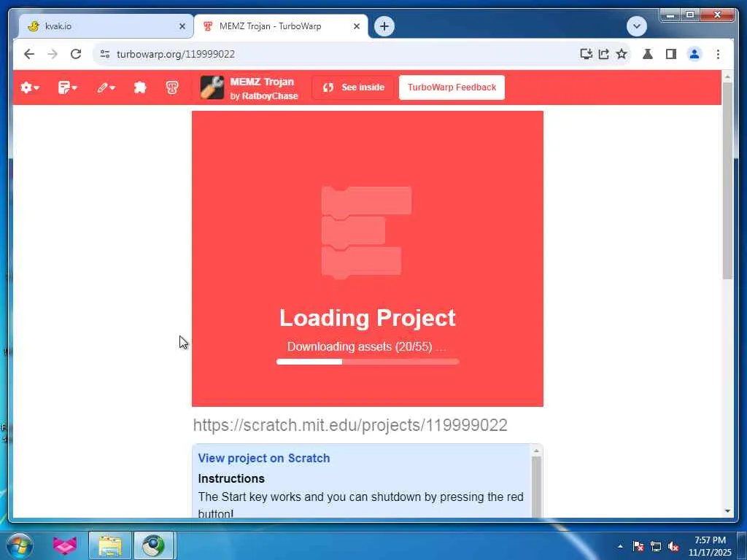The width and height of the screenshot is (747, 560).
Task: Open the profile avatar menu
Action: coord(694,54)
